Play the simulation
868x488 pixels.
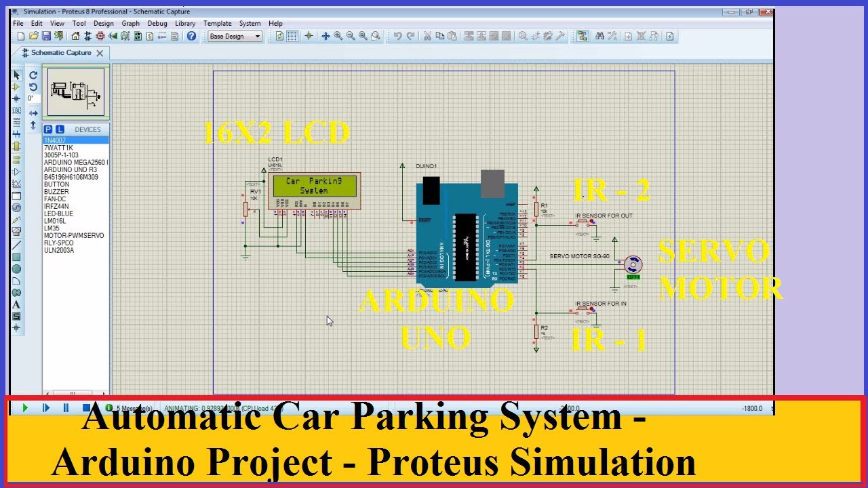[x=25, y=408]
